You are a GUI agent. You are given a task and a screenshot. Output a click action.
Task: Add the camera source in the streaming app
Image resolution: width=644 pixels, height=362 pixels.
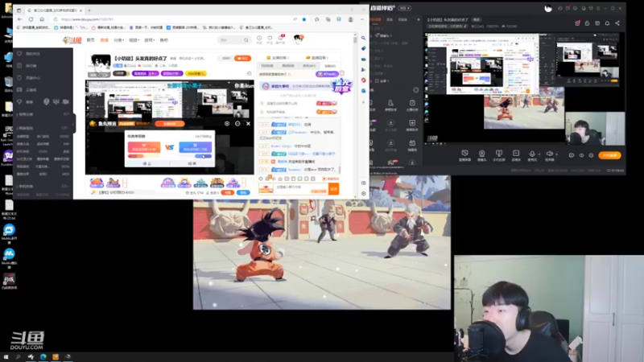(481, 155)
